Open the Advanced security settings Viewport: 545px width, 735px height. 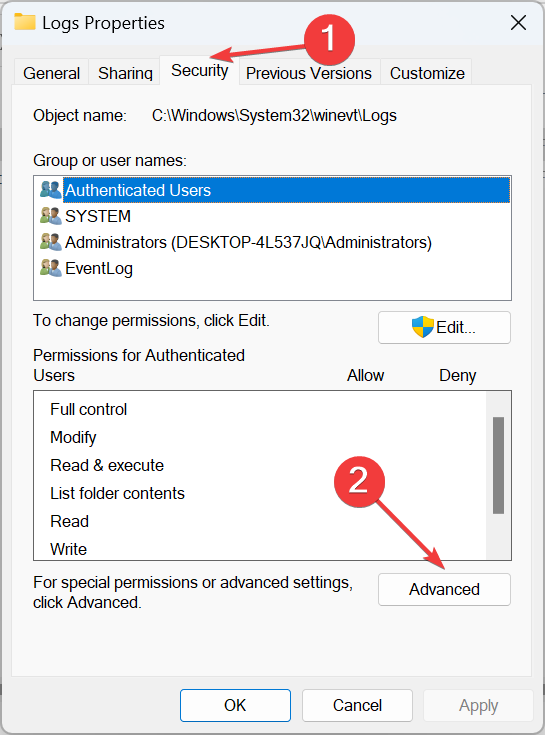tap(444, 589)
